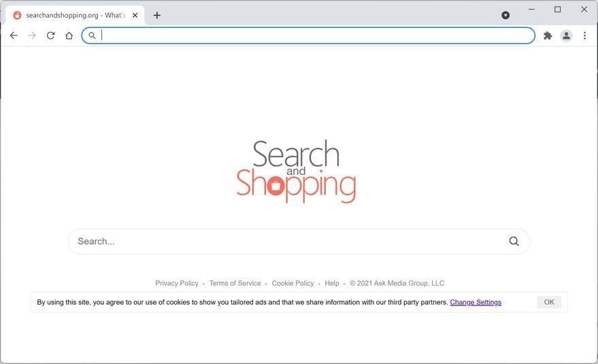Open the Help link
Image resolution: width=598 pixels, height=364 pixels.
pyautogui.click(x=332, y=283)
